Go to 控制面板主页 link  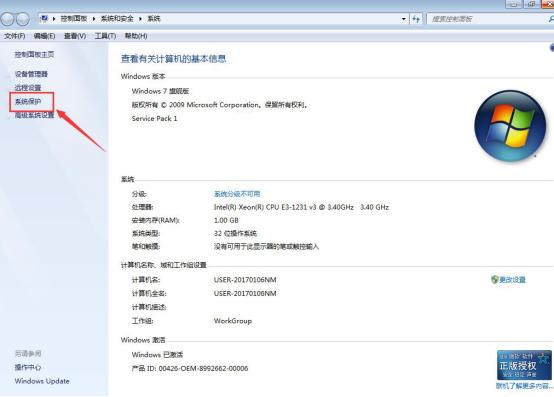tap(34, 54)
